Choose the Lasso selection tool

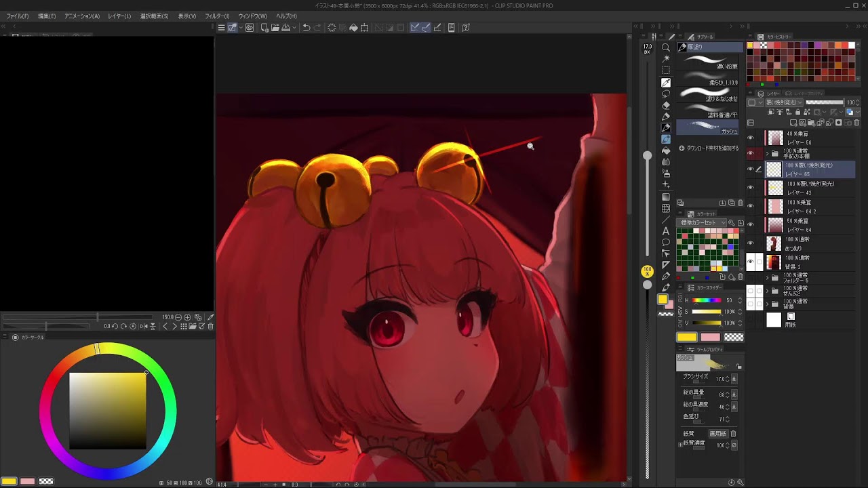666,94
